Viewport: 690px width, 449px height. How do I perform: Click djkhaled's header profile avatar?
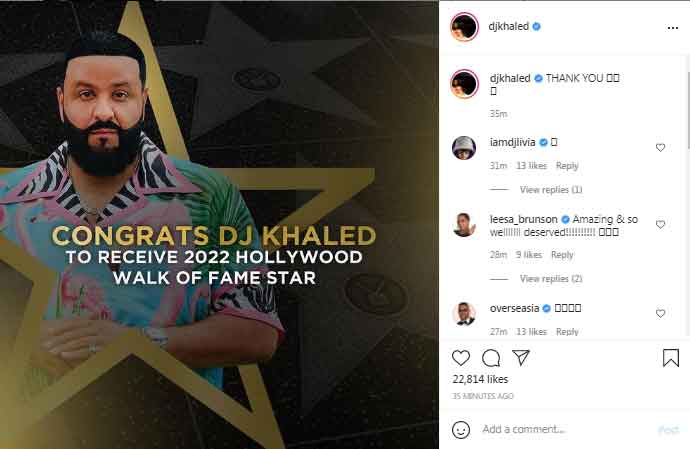point(464,27)
